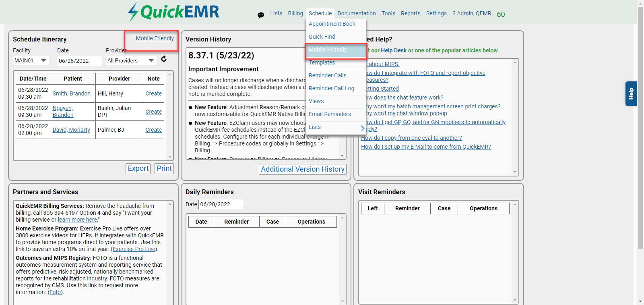The height and width of the screenshot is (305, 644).
Task: Create note for David, Moriarty appointment
Action: click(154, 130)
